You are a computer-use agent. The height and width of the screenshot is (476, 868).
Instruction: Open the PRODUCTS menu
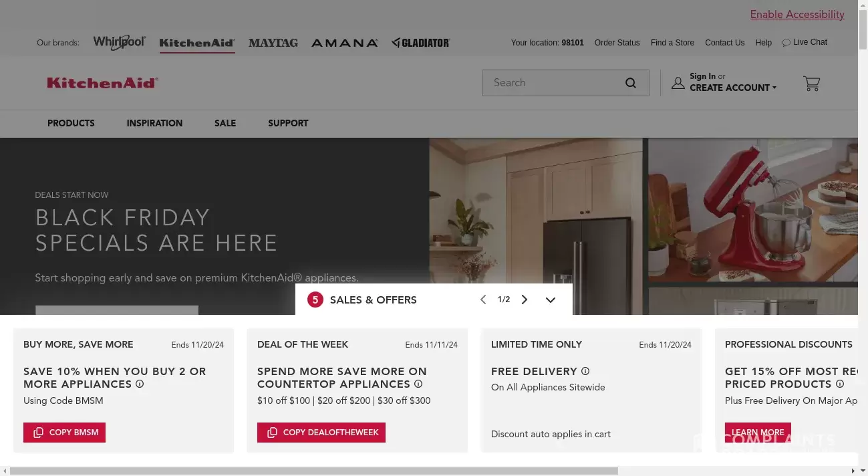click(x=71, y=124)
